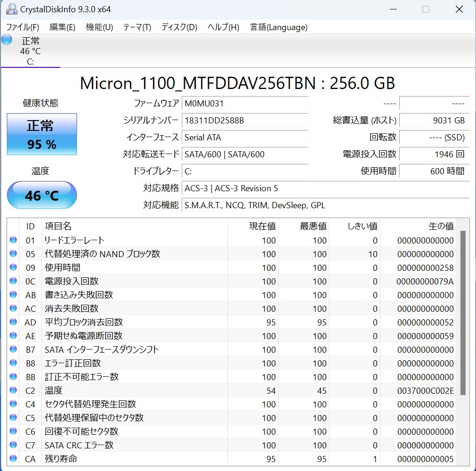Click the 総書込量 value 9031 GB
This screenshot has width=476, height=471.
tap(435, 120)
